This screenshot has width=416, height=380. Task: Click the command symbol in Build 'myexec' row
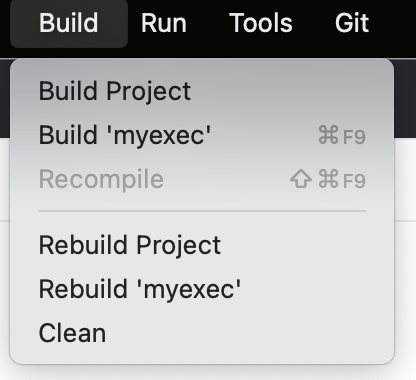[x=329, y=135]
